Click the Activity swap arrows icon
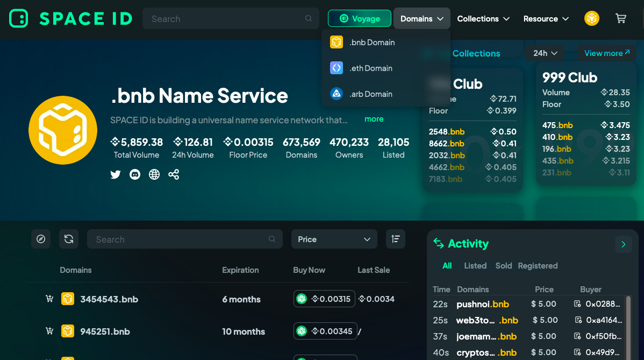This screenshot has height=360, width=644. (x=439, y=244)
